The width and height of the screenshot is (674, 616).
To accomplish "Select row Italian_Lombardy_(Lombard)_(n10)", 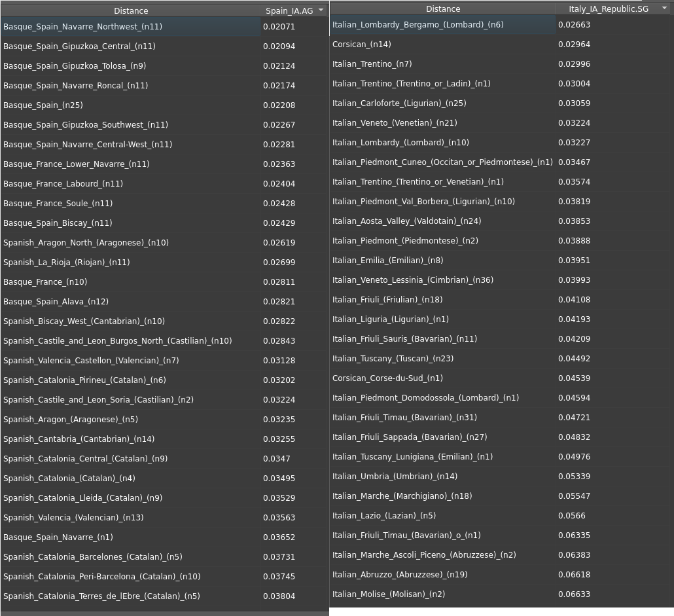I will tap(501, 142).
